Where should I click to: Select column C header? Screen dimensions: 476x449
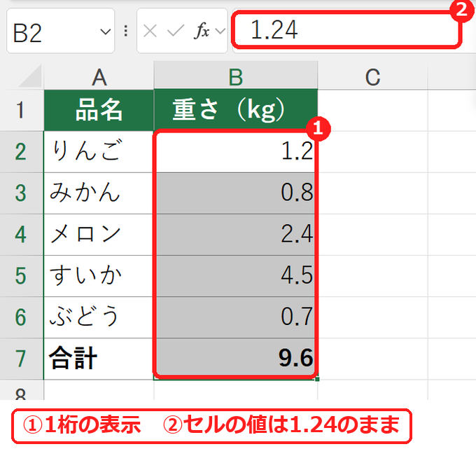point(373,76)
